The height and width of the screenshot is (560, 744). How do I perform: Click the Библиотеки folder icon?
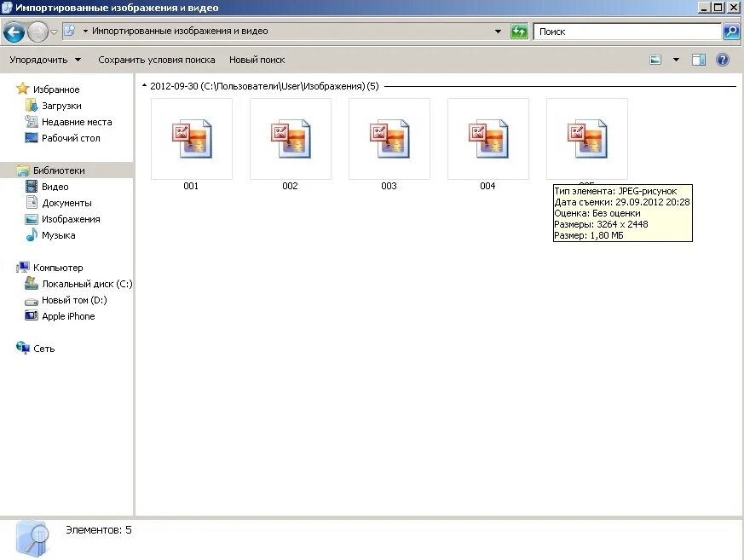(22, 170)
